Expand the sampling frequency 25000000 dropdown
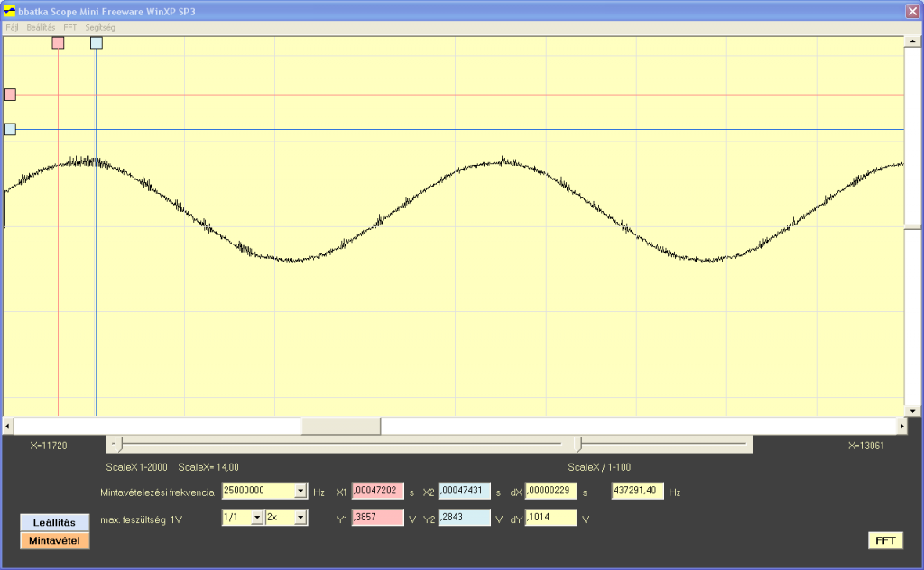Viewport: 924px width, 570px height. coord(300,491)
